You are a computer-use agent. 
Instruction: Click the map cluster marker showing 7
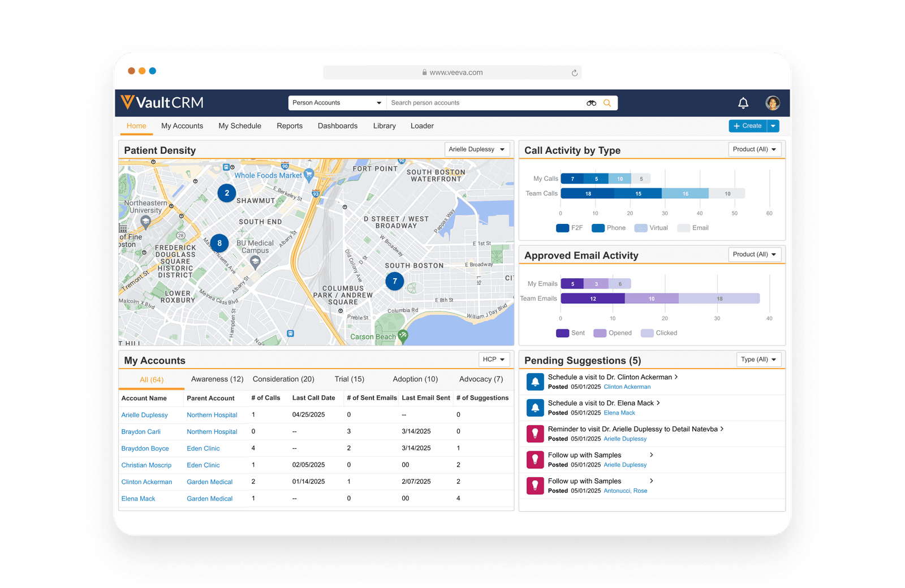tap(395, 281)
